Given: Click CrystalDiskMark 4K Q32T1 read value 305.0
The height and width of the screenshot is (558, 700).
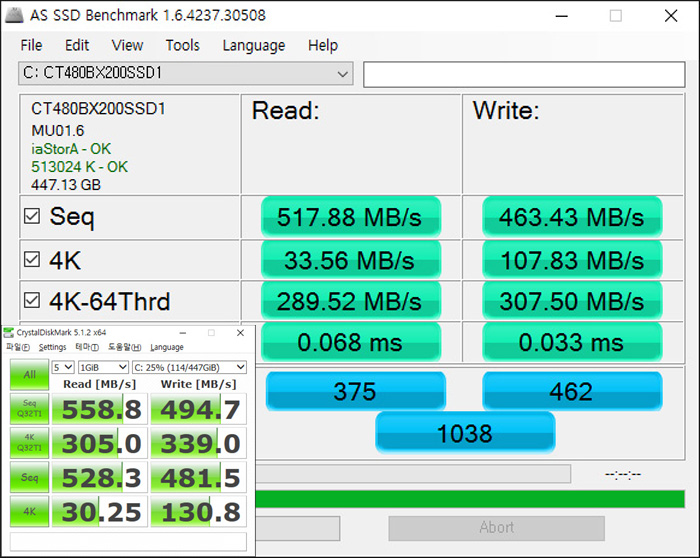Looking at the screenshot, I should tap(100, 443).
